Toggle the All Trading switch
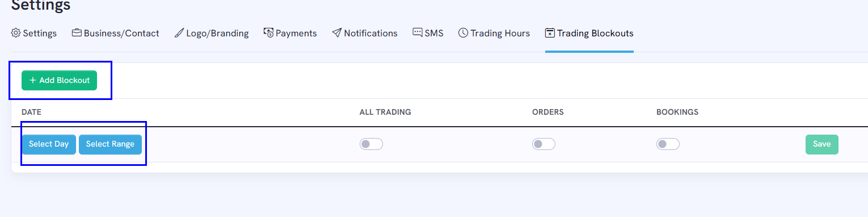Screen dimensions: 868x217 (x=371, y=144)
